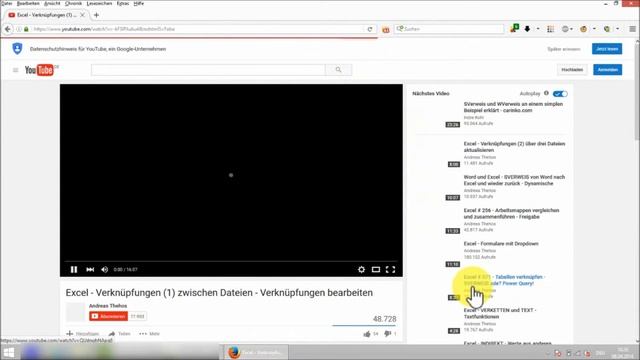Image resolution: width=640 pixels, height=360 pixels.
Task: Open video Excel - Formulare mit Dropdown
Action: (x=501, y=244)
